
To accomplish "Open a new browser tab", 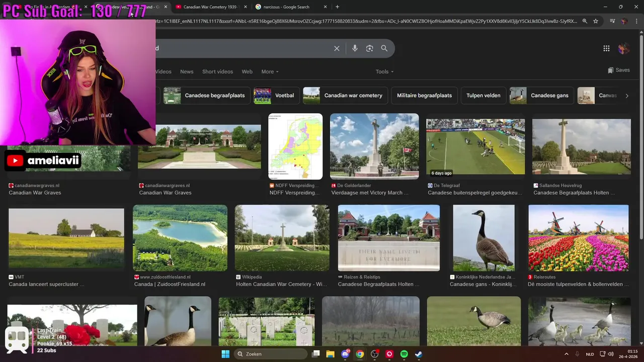I will (337, 7).
